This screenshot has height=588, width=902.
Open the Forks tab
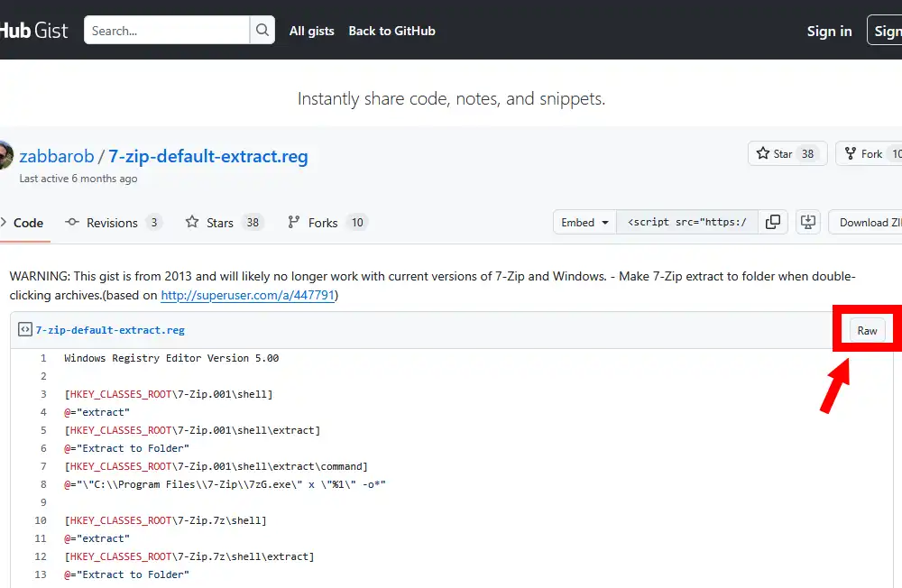point(328,223)
